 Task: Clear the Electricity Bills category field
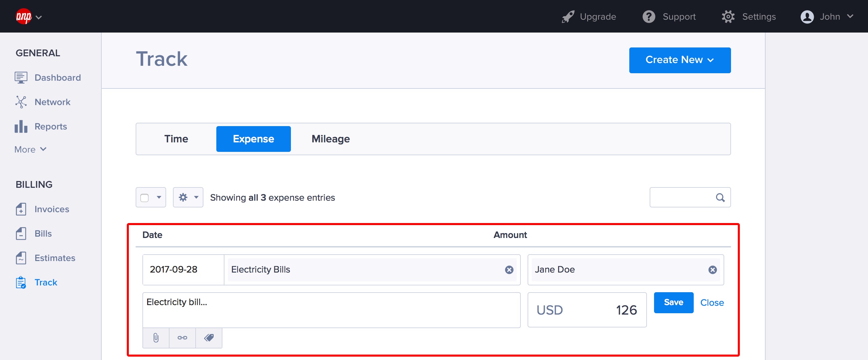pos(509,270)
